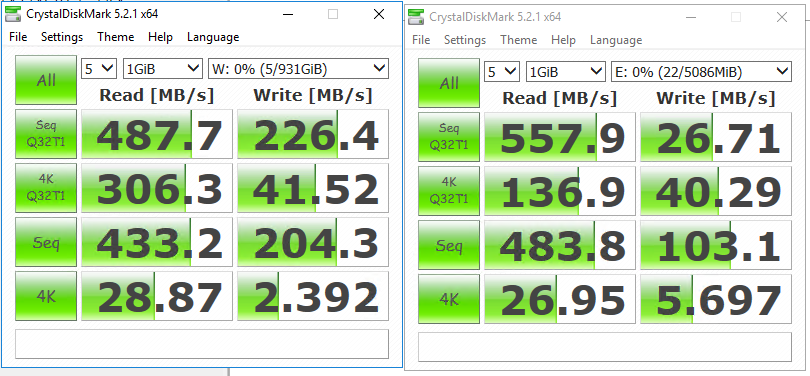Click 41.52 write result in left window
The image size is (810, 376).
coord(313,188)
